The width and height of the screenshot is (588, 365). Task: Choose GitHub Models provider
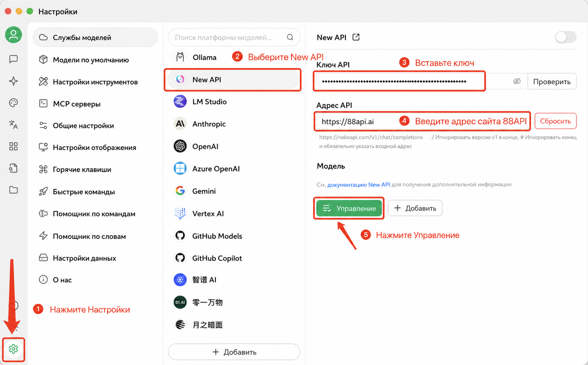click(x=234, y=236)
